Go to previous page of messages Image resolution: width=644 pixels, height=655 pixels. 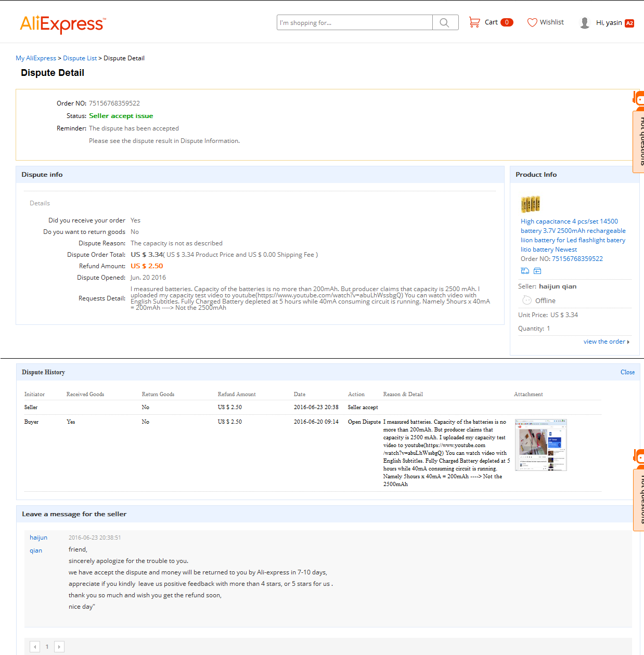pos(35,647)
